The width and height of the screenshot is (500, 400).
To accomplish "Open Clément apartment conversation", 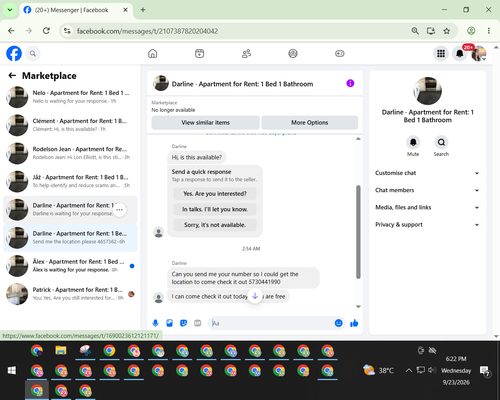I will pos(70,125).
